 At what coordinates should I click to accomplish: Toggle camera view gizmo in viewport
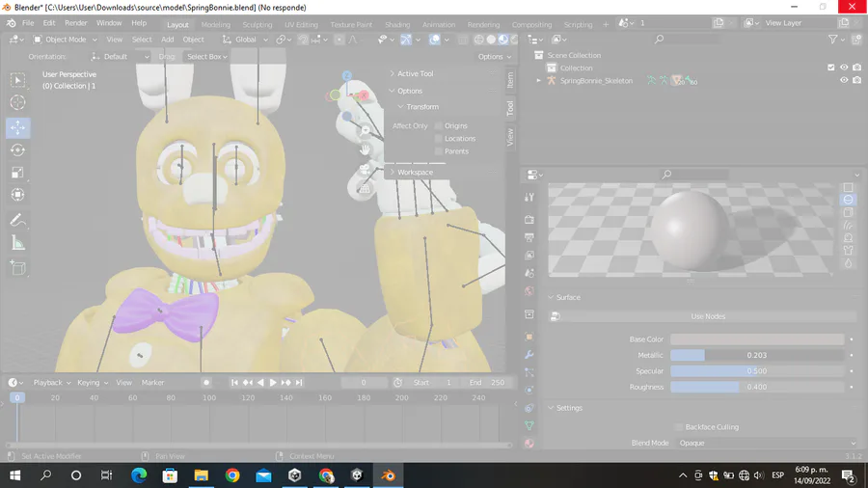coord(365,170)
